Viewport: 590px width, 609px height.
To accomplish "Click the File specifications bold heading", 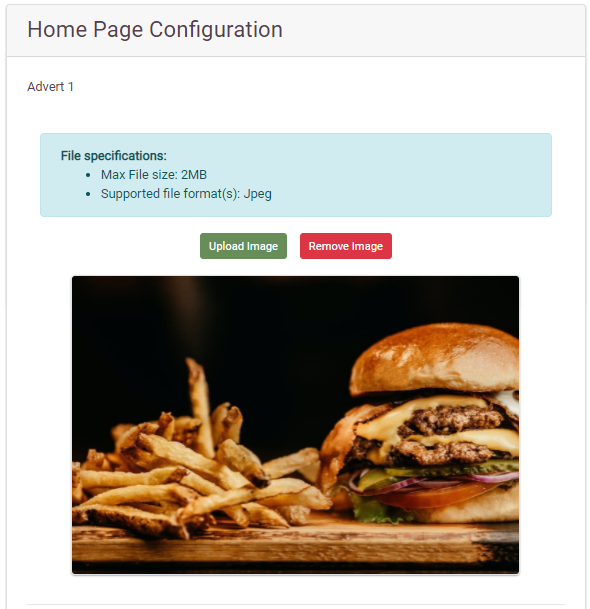I will [x=113, y=156].
